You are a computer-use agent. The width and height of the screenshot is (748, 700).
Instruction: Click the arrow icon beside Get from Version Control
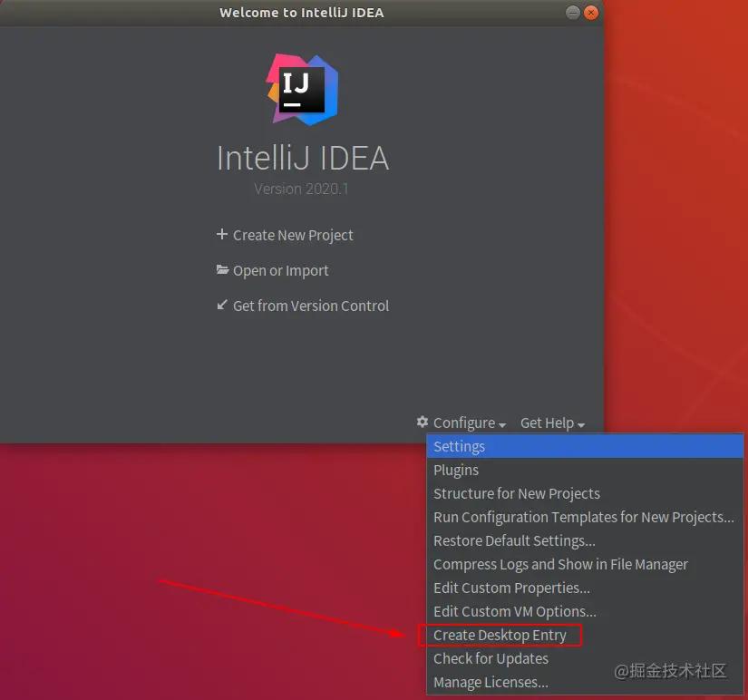pos(222,305)
